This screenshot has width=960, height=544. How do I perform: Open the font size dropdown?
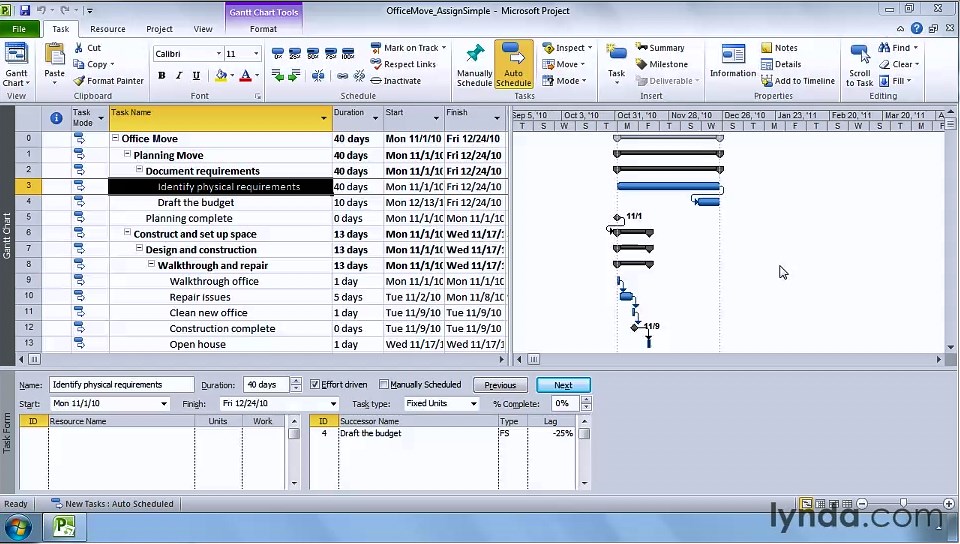[256, 54]
